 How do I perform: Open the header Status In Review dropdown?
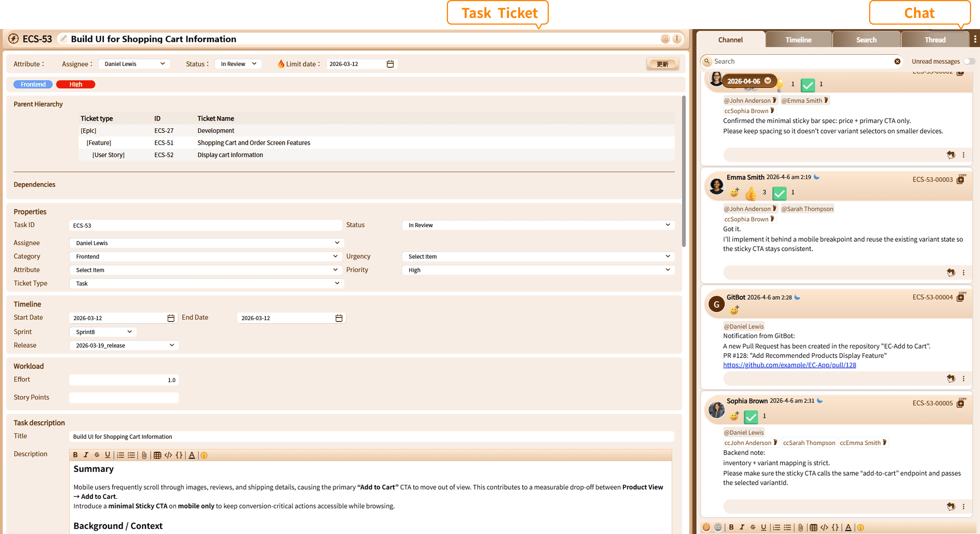[238, 64]
